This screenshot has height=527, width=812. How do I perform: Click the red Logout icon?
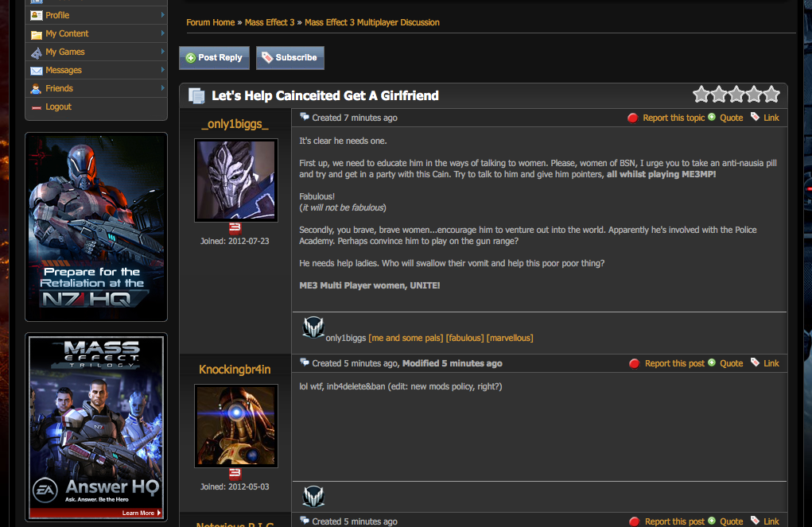pos(37,107)
